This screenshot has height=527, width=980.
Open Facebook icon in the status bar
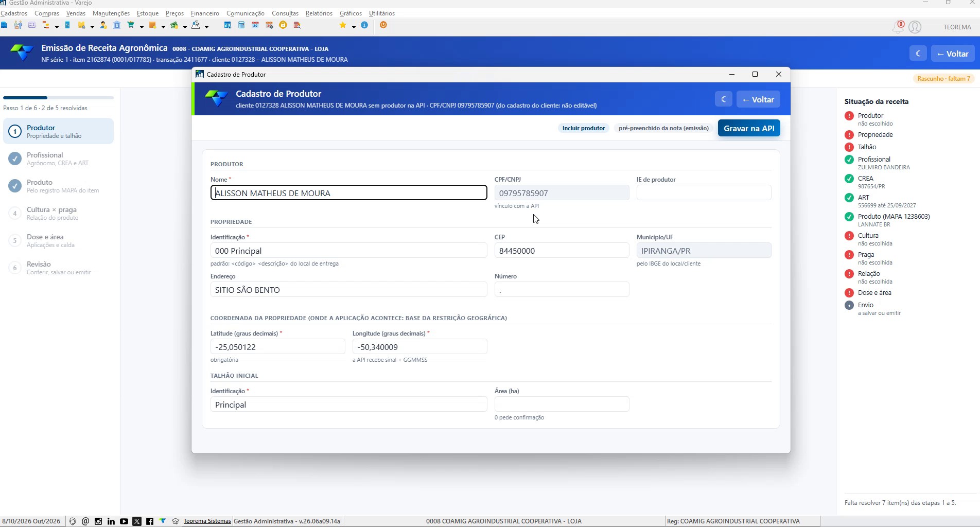click(x=150, y=521)
